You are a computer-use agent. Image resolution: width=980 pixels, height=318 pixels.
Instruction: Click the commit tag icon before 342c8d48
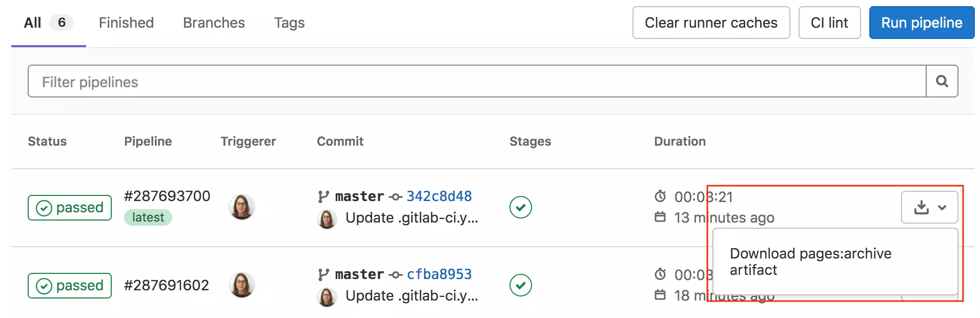pos(395,196)
